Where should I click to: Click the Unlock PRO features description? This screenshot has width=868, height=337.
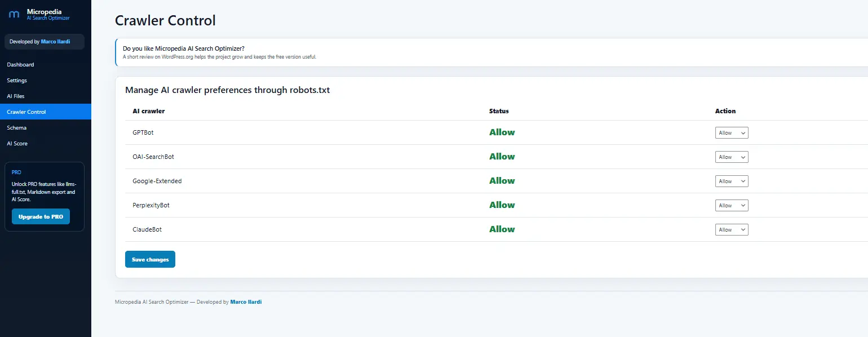click(x=44, y=192)
